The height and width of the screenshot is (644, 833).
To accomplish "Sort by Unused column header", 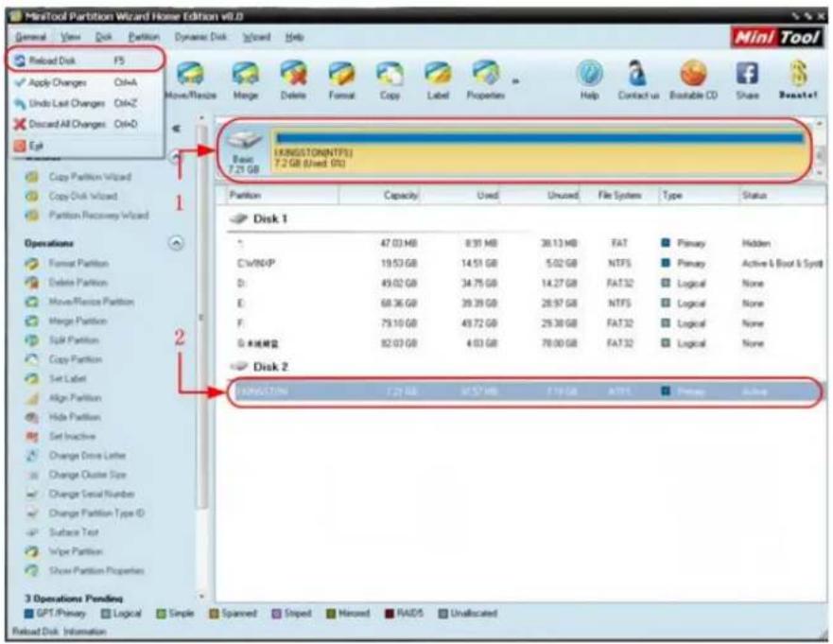I will tap(541, 196).
